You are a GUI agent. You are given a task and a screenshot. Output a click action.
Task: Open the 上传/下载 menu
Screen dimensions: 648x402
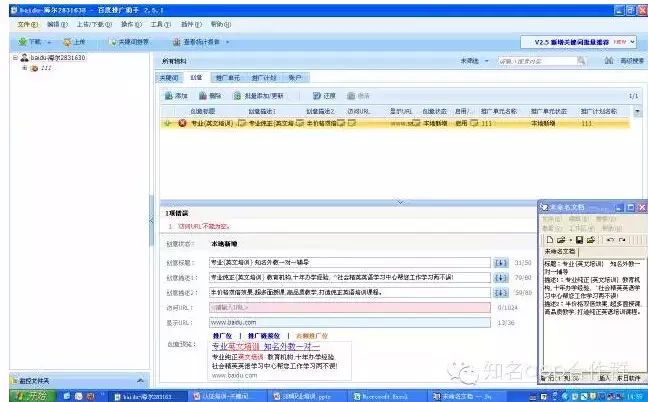coord(94,24)
